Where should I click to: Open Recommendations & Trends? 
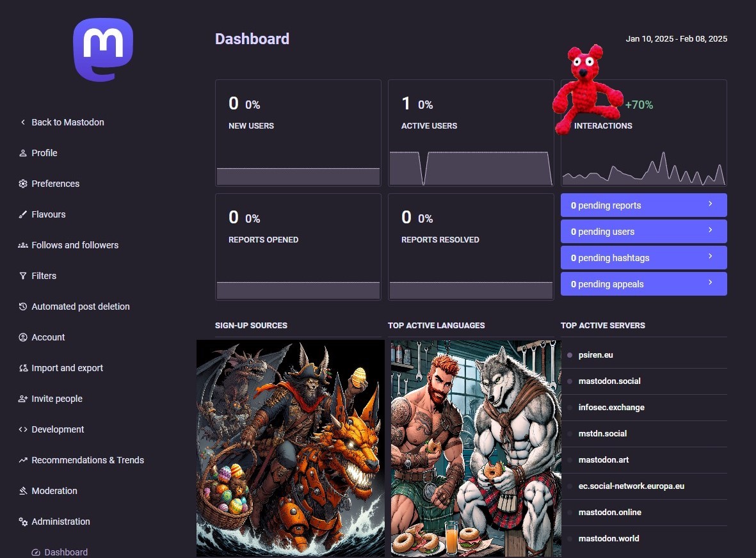click(x=88, y=460)
